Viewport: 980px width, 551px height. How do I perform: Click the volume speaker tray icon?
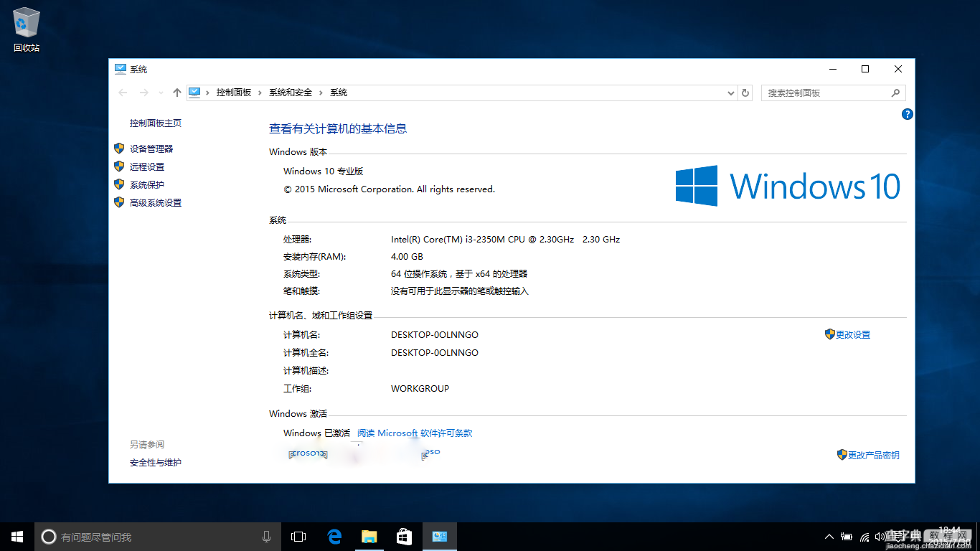click(880, 537)
